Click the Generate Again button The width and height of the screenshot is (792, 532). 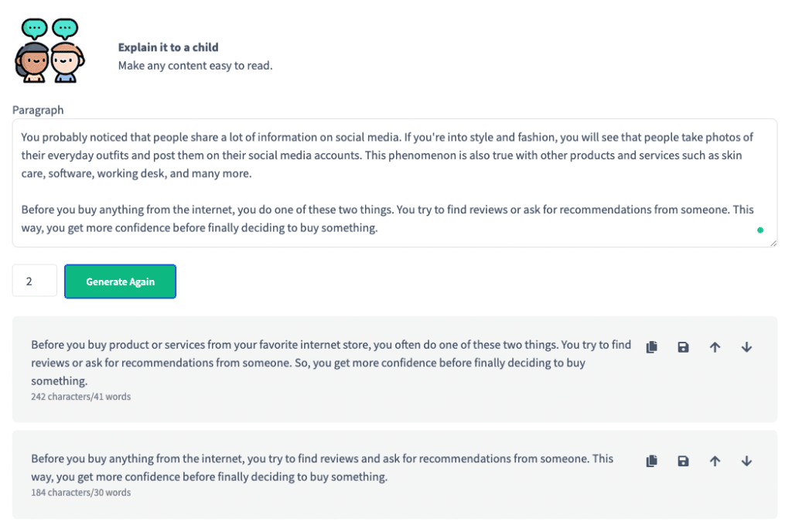(120, 281)
